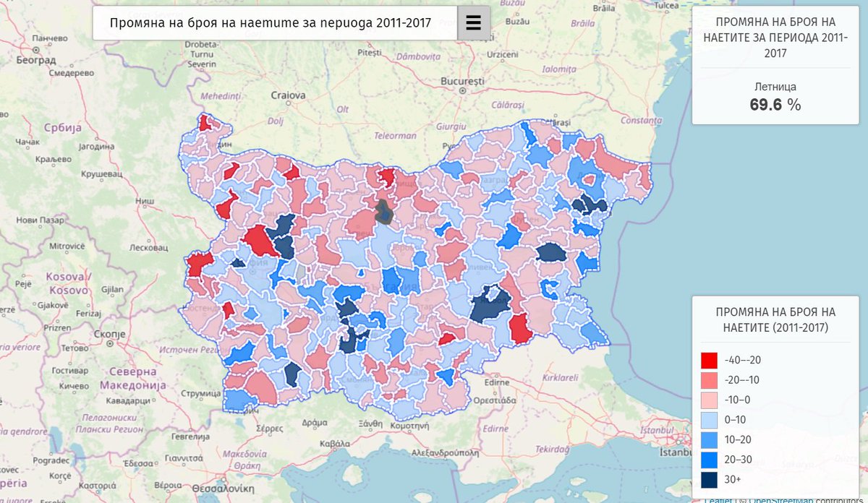The width and height of the screenshot is (868, 503).
Task: Click the 'București' city label
Action: 462,82
